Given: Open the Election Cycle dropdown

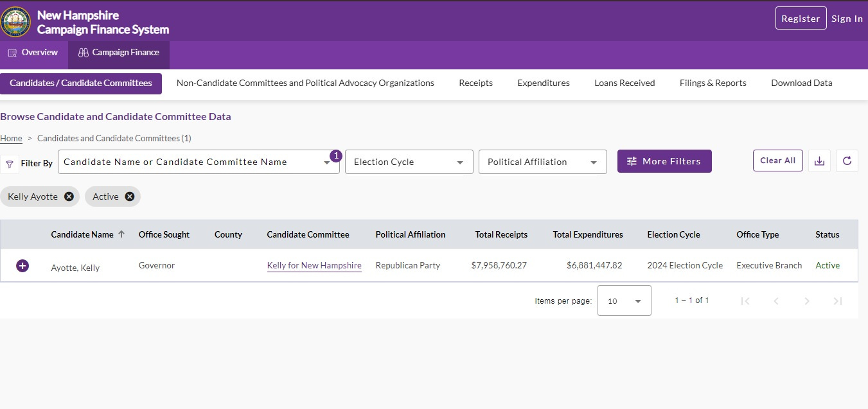Looking at the screenshot, I should coord(409,162).
